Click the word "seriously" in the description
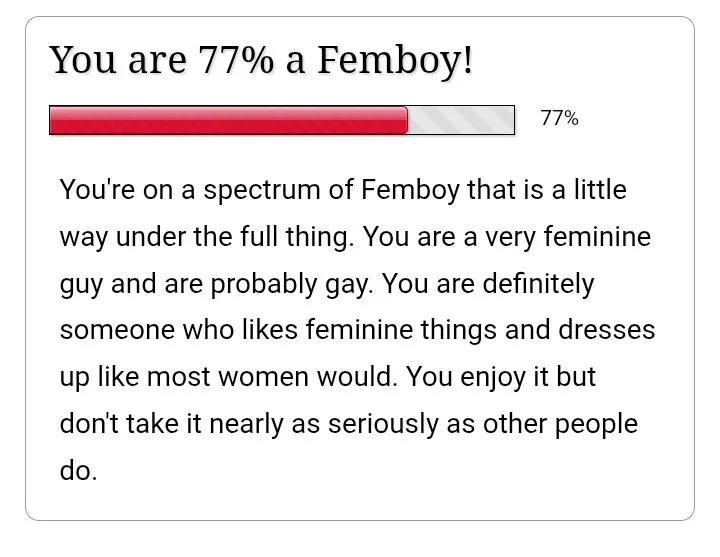This screenshot has height=557, width=720. [x=383, y=423]
